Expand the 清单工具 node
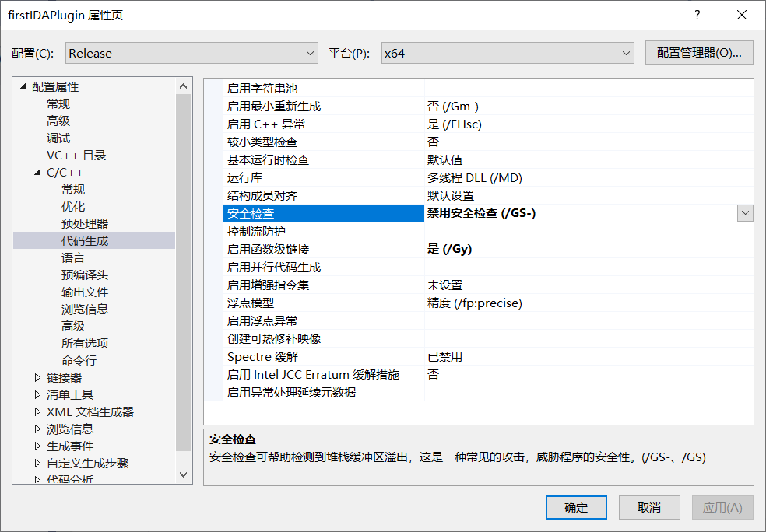This screenshot has width=766, height=532. [37, 394]
